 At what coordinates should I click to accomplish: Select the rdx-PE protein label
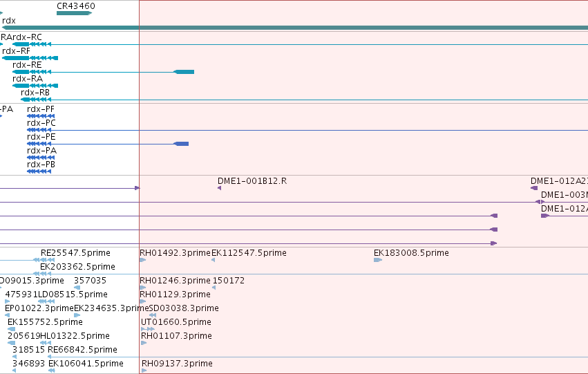pyautogui.click(x=41, y=137)
